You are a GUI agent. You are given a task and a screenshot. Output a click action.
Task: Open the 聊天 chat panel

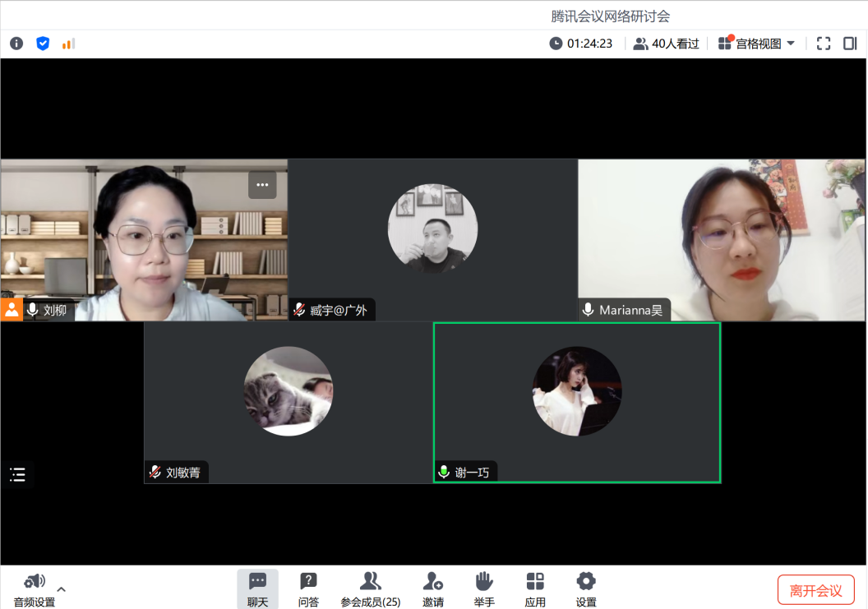[258, 588]
